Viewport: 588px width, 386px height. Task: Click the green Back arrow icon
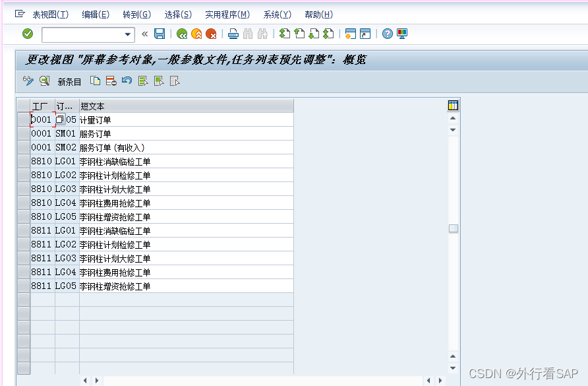tap(182, 34)
